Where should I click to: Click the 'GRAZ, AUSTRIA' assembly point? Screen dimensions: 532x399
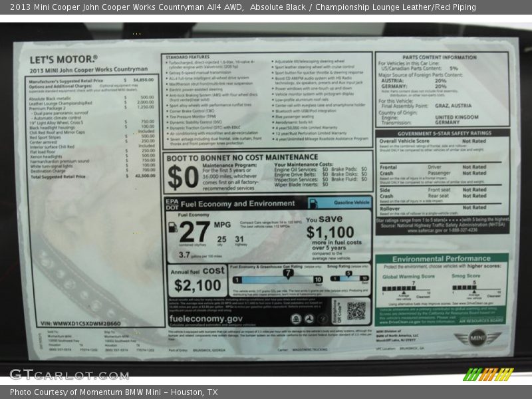pos(453,106)
